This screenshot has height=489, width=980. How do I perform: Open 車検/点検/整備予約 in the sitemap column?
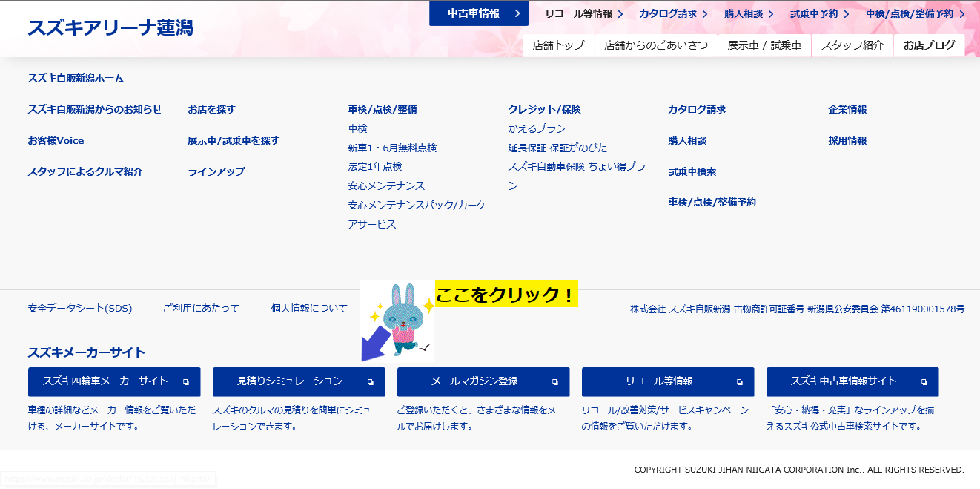click(712, 202)
